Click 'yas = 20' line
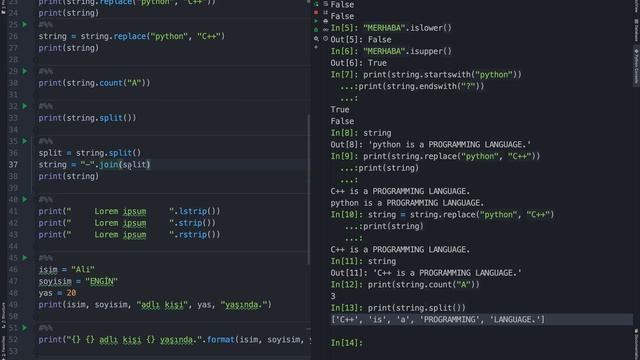This screenshot has width=640, height=360. click(x=57, y=293)
